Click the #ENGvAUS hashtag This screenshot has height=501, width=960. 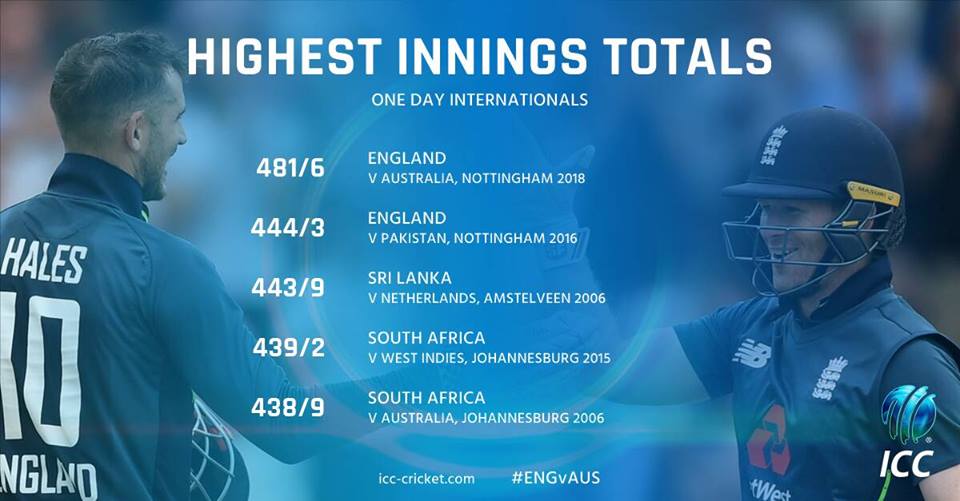[556, 478]
